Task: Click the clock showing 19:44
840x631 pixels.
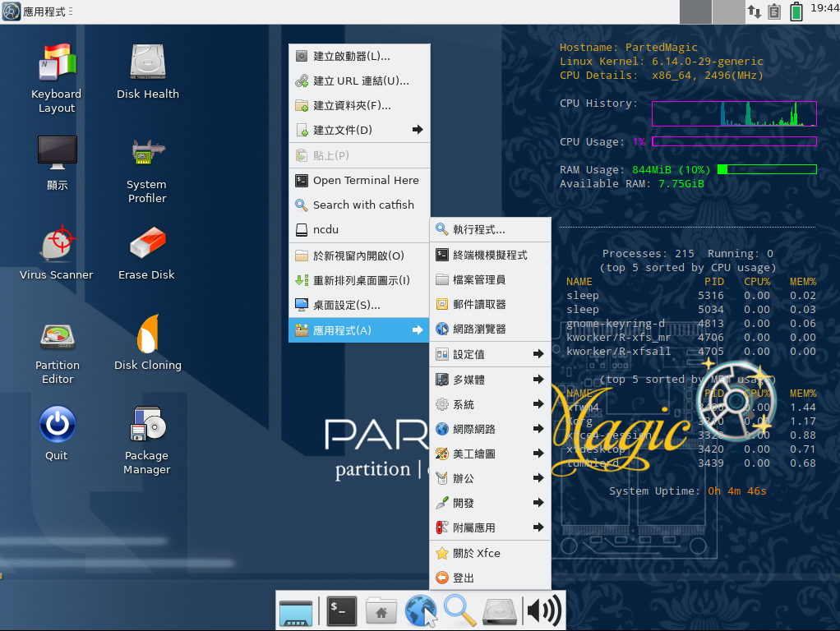Action: [824, 8]
